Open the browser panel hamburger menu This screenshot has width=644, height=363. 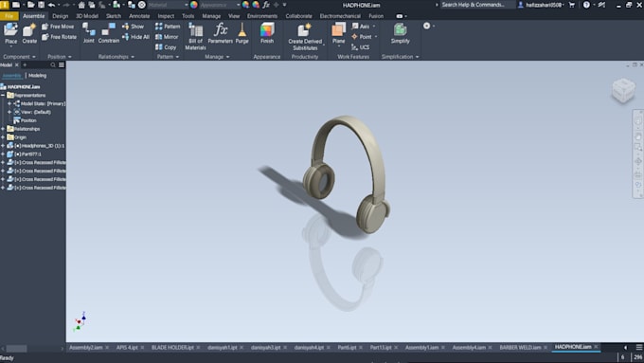point(62,65)
